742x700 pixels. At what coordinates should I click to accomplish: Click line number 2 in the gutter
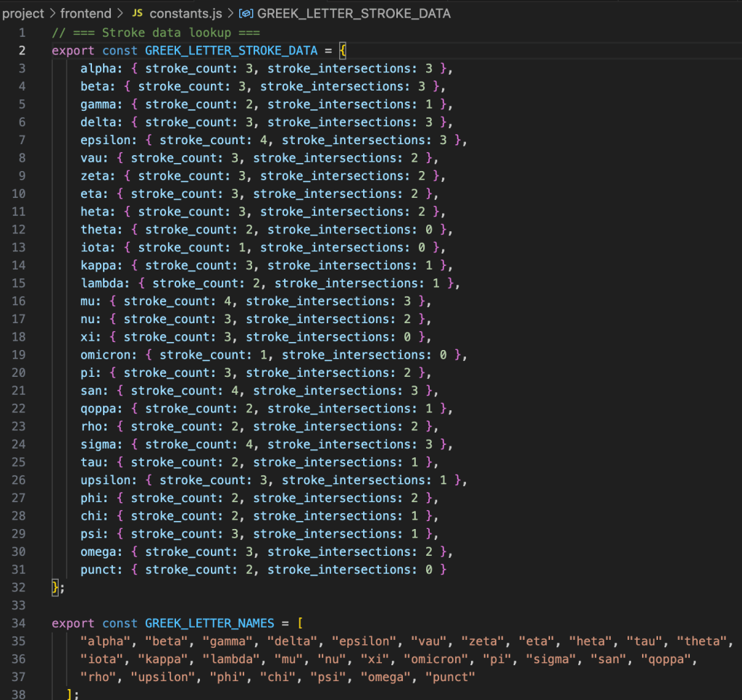[x=22, y=51]
